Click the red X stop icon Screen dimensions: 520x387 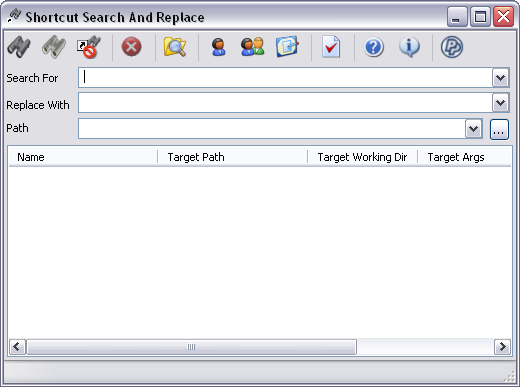(x=131, y=47)
